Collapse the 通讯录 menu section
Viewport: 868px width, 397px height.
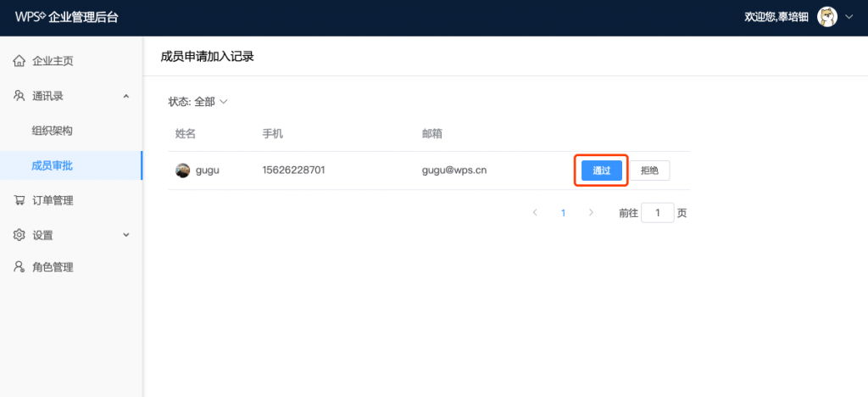[126, 96]
